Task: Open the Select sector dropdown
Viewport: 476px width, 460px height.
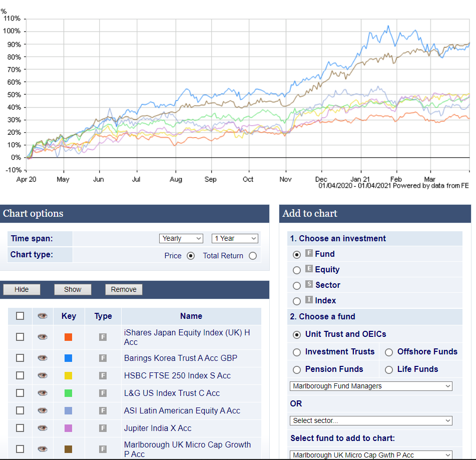Action: point(371,421)
